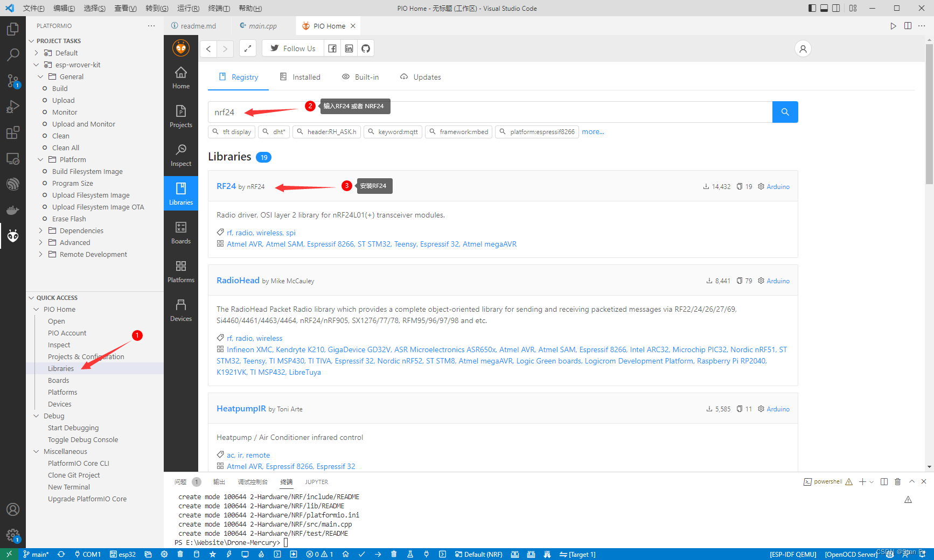
Task: Expand PIO Home to full view
Action: [248, 48]
